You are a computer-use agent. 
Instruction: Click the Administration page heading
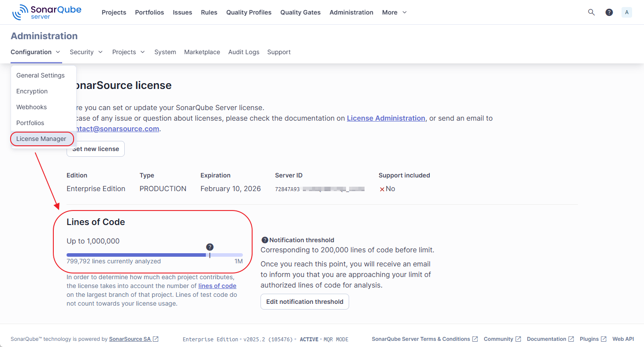pos(44,36)
